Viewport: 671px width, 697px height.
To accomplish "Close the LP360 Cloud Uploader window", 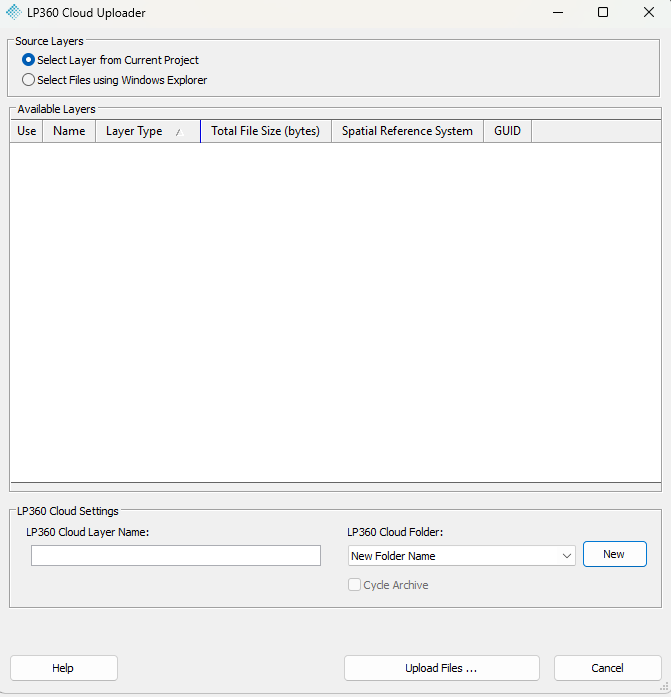I will pos(649,12).
